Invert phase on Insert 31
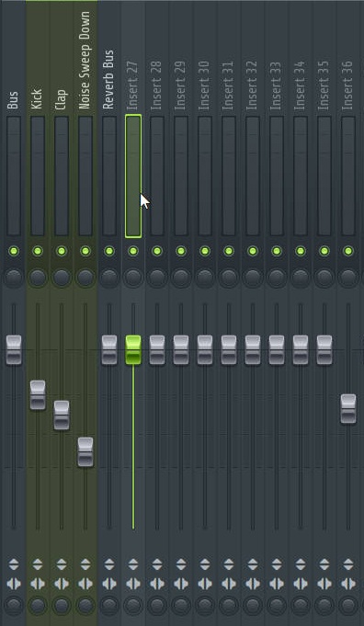This screenshot has height=626, width=364. click(x=229, y=564)
